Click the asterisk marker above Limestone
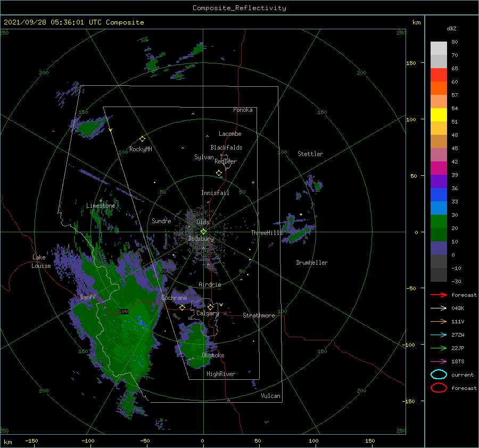Image resolution: width=479 pixels, height=448 pixels. pos(101,201)
